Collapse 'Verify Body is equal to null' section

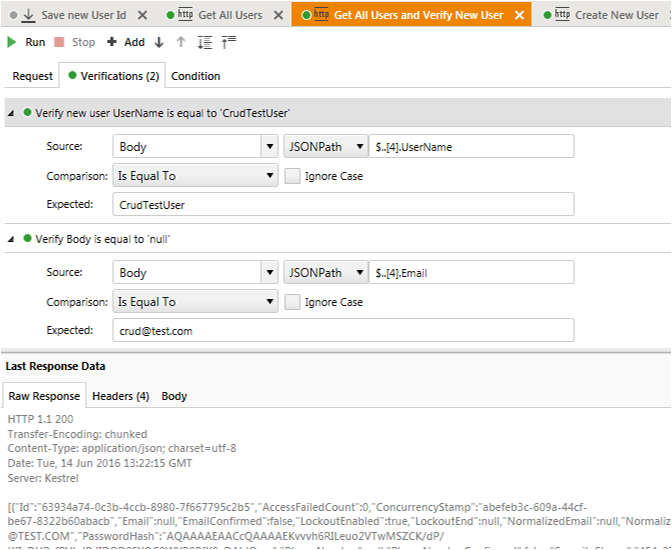(x=11, y=240)
